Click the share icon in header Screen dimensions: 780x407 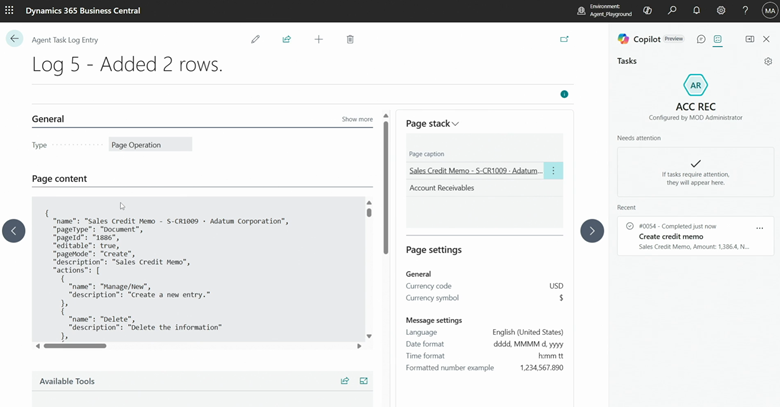click(x=287, y=39)
